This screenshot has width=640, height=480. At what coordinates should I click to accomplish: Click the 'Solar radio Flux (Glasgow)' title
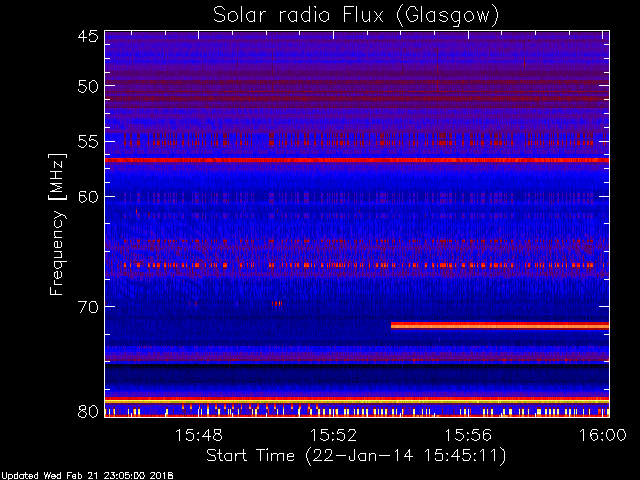coord(356,16)
